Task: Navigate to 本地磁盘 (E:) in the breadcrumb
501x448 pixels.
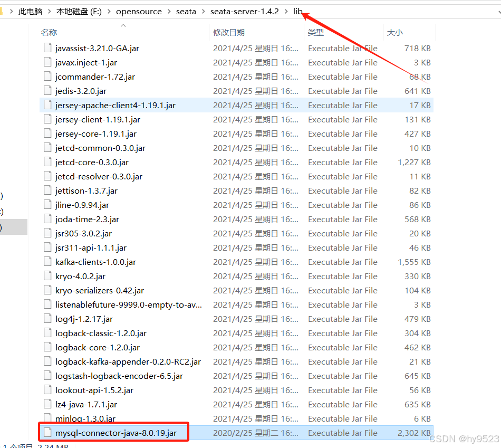Action: 79,12
